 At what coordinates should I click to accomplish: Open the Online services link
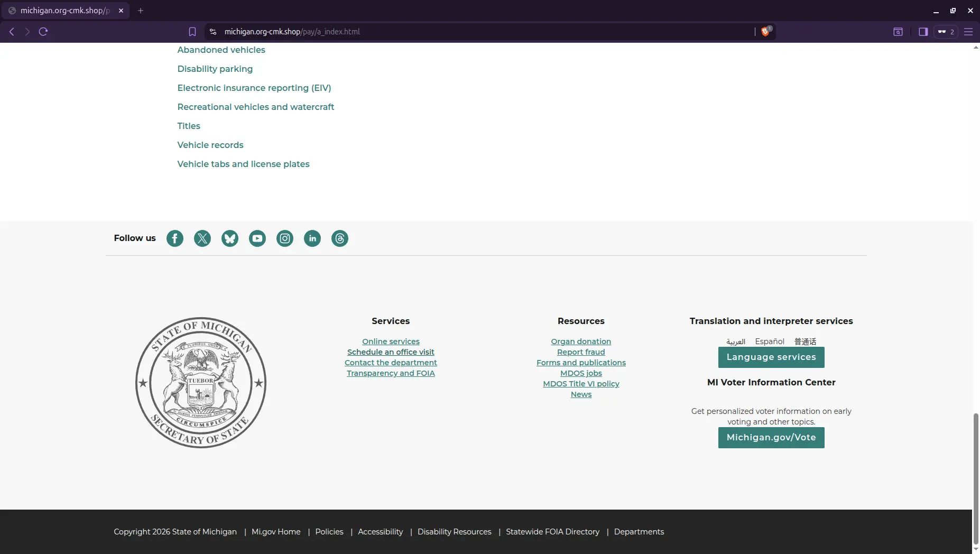[391, 341]
